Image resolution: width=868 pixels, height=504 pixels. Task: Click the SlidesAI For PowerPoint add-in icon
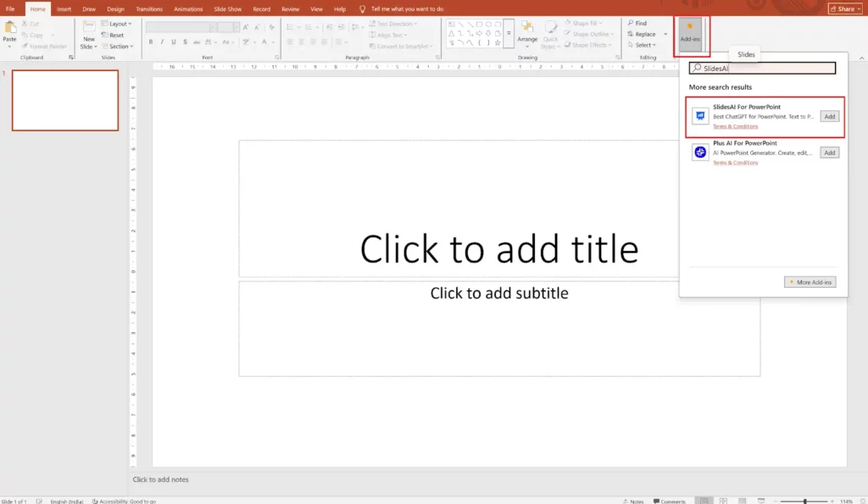(700, 117)
